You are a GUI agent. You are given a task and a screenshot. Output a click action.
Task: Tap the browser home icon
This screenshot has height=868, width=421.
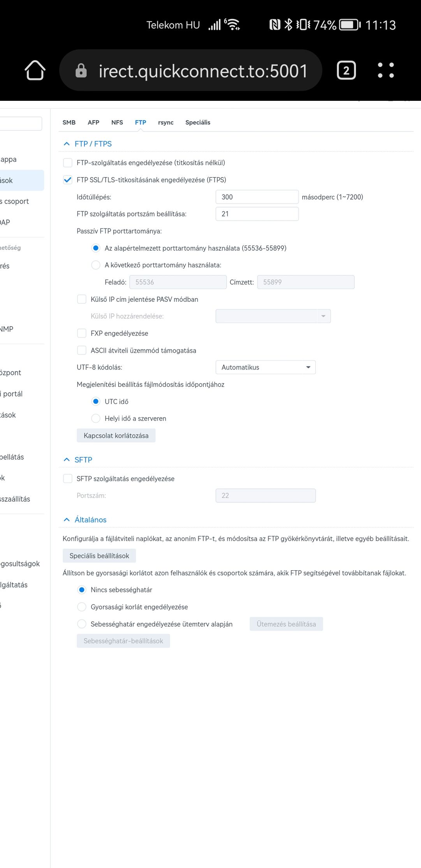click(35, 70)
